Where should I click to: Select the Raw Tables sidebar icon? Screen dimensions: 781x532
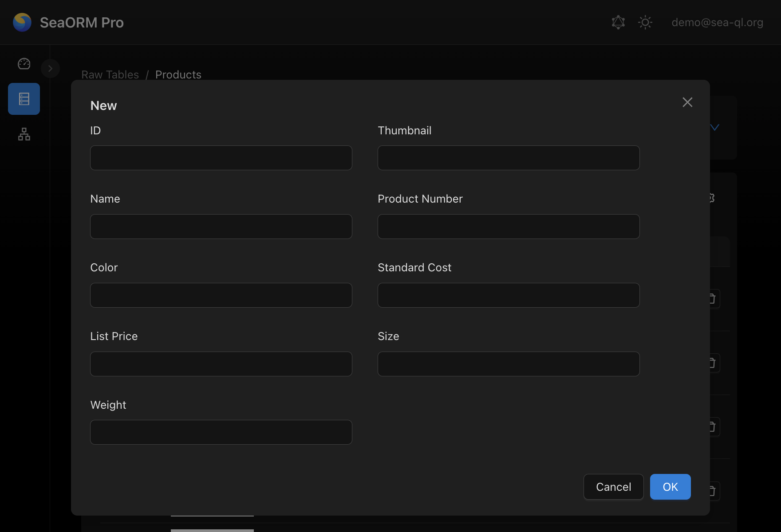point(24,99)
